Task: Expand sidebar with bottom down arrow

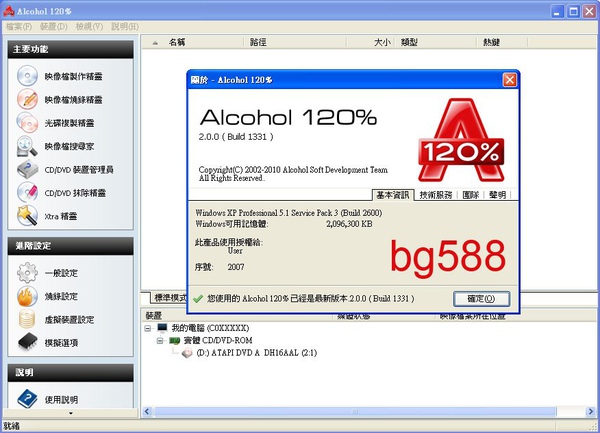Action: pyautogui.click(x=70, y=413)
